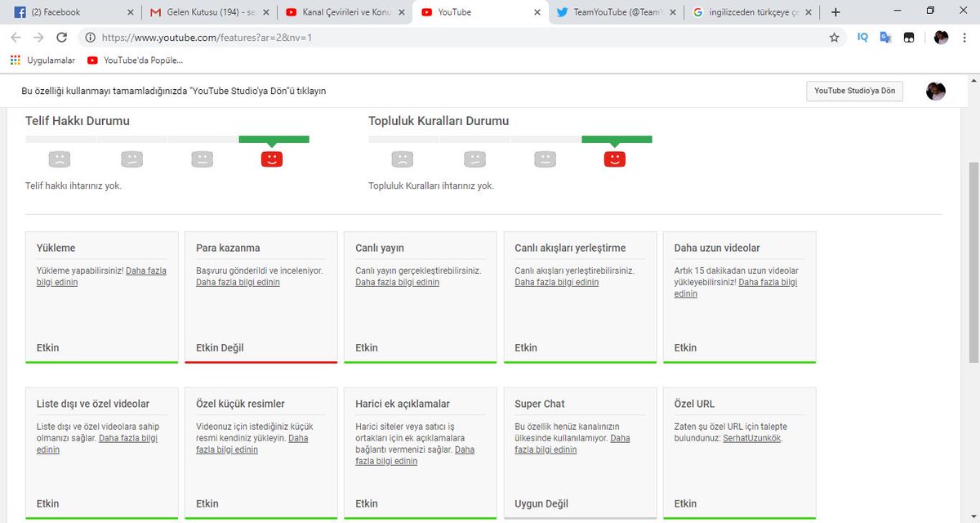Image resolution: width=980 pixels, height=523 pixels.
Task: Click the sad gray face under Telif Hakkı Durumu
Action: click(x=59, y=159)
